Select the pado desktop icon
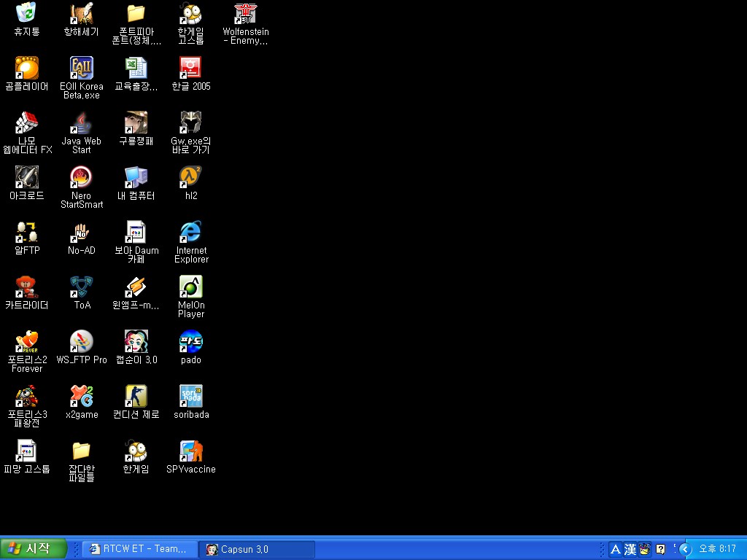The height and width of the screenshot is (560, 747). (x=191, y=341)
